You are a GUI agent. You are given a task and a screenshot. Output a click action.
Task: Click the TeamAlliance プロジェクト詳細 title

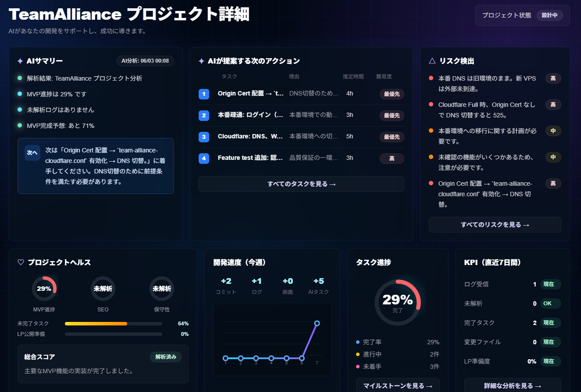point(129,14)
